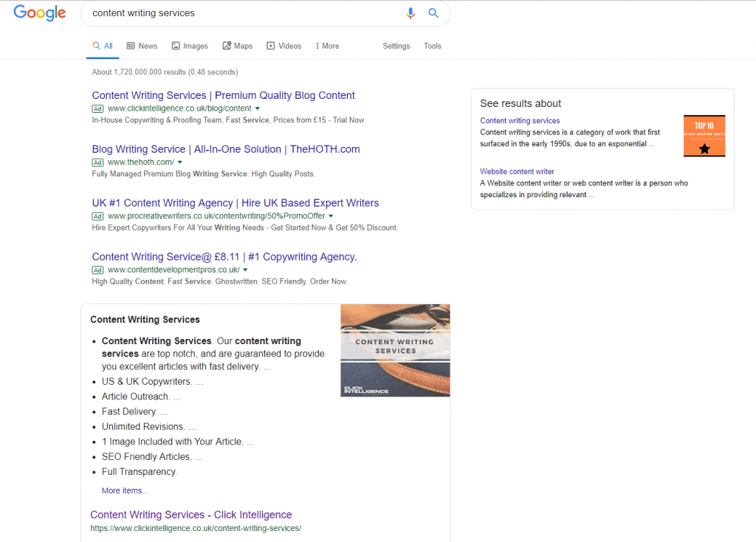This screenshot has width=756, height=542.
Task: Click the magnifying glass search icon
Action: pos(433,13)
